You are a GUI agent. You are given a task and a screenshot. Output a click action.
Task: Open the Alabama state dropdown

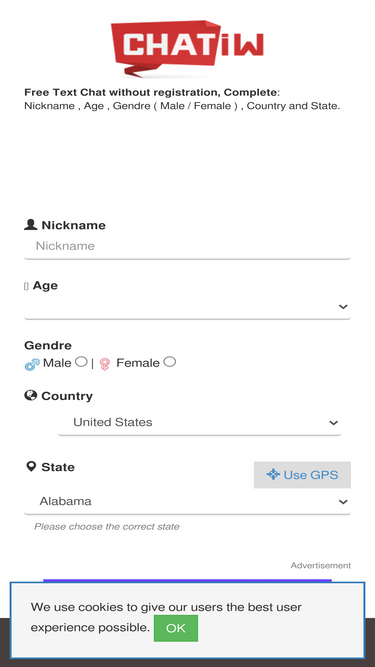[187, 502]
